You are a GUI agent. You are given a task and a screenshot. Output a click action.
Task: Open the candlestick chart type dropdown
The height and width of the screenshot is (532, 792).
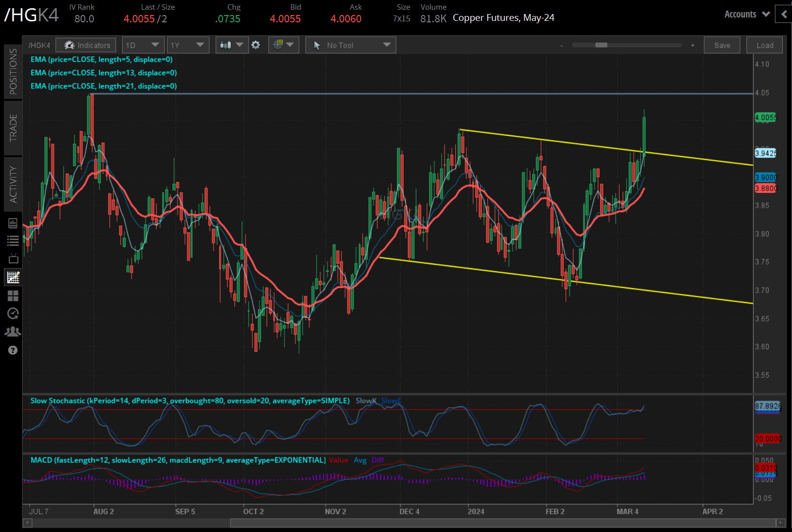point(231,45)
